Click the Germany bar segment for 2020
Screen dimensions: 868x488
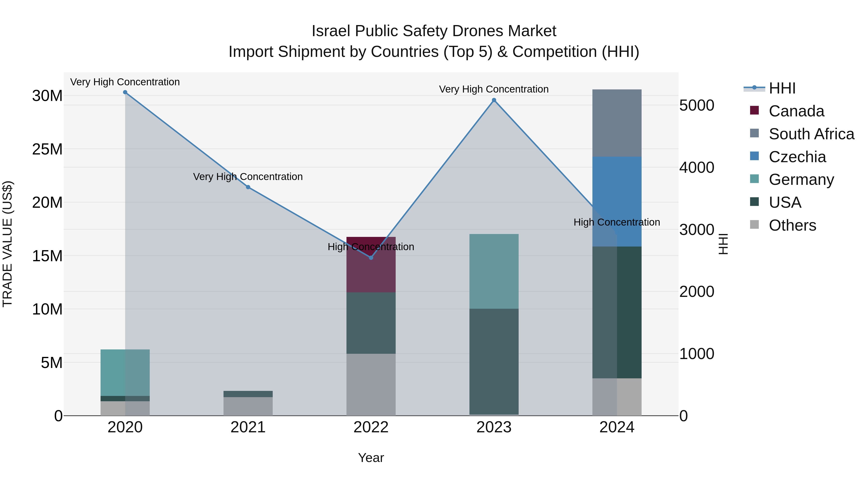pyautogui.click(x=125, y=373)
